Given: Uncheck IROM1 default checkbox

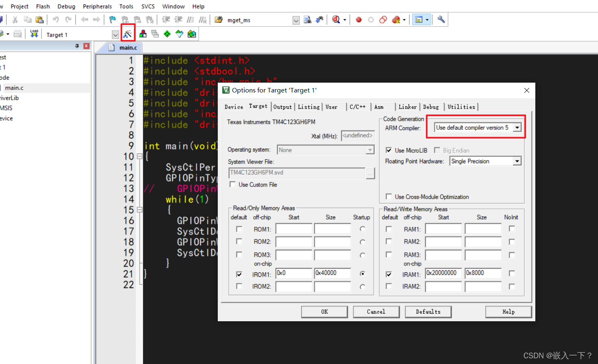Looking at the screenshot, I should 239,274.
